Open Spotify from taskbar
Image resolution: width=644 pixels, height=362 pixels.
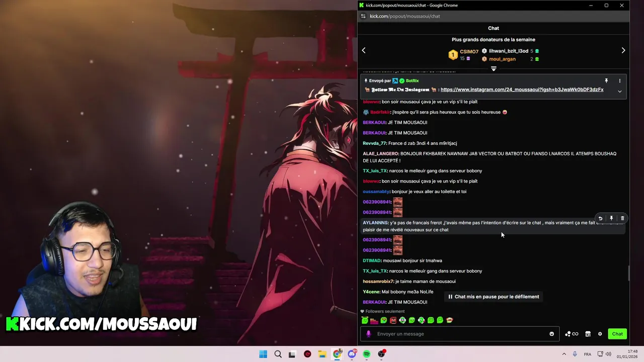click(x=367, y=354)
